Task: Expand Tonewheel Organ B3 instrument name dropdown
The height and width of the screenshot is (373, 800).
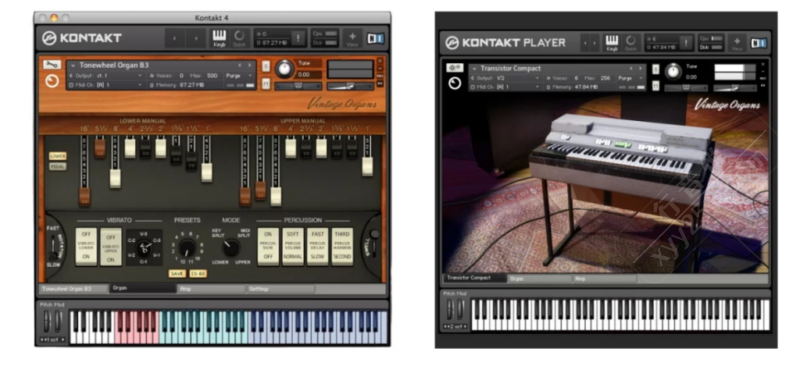Action: click(x=73, y=65)
